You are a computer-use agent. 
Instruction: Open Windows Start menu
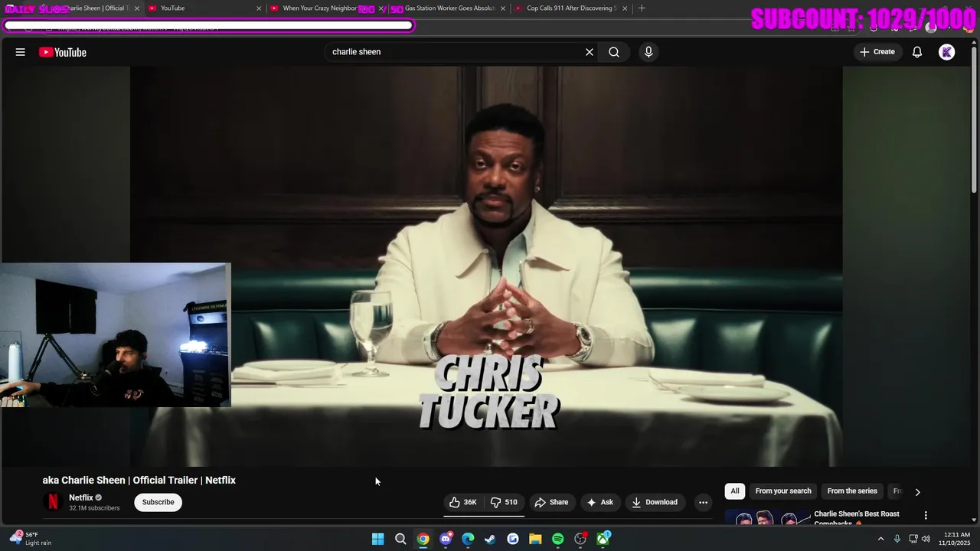[377, 539]
